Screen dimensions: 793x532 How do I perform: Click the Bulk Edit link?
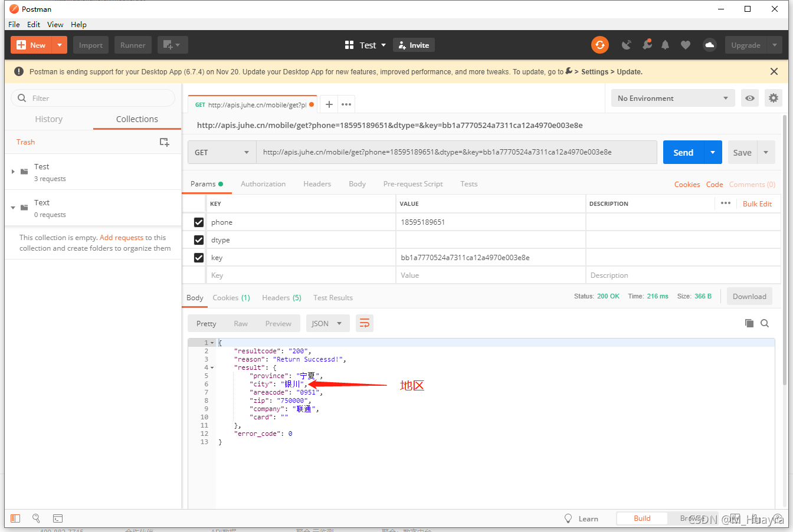click(x=757, y=203)
